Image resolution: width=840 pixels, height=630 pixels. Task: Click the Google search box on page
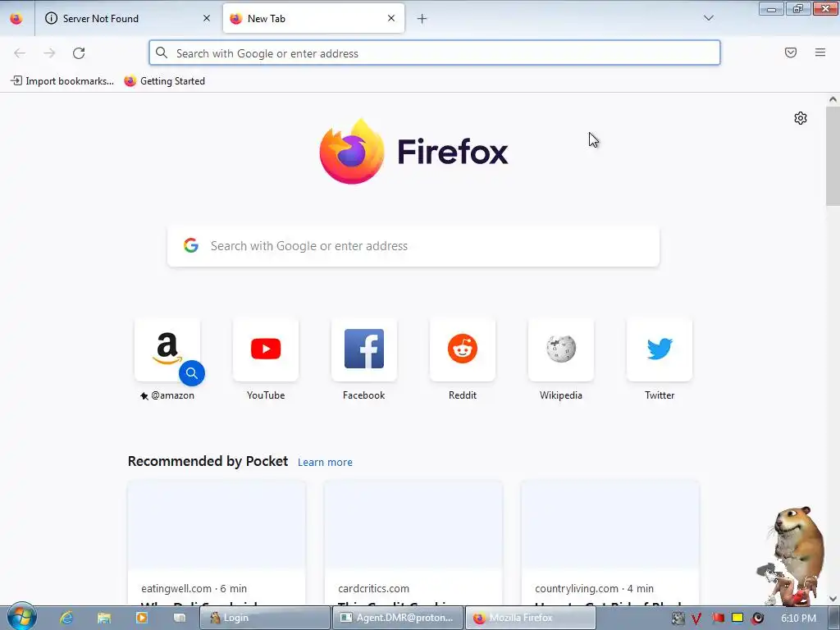[x=413, y=246]
